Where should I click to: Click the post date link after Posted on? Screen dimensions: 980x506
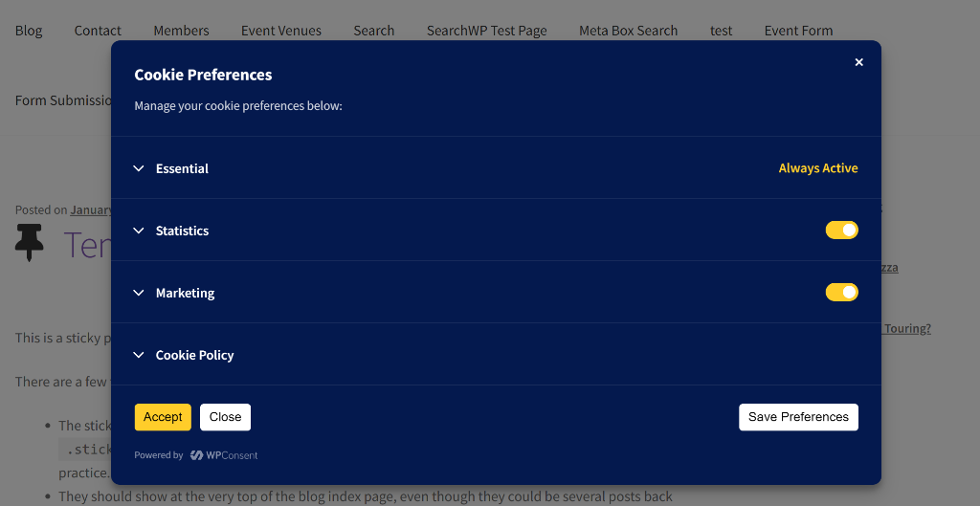91,209
